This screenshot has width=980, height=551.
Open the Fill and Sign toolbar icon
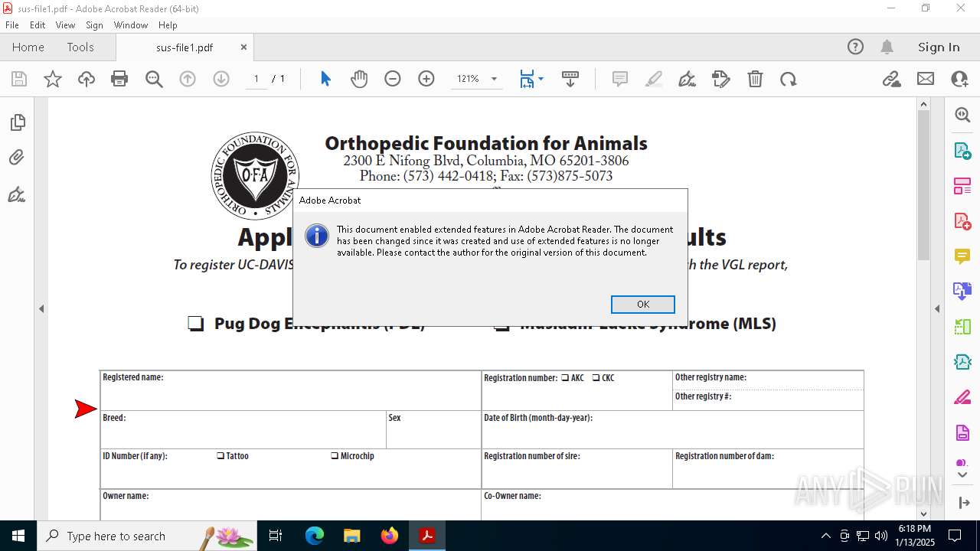point(721,79)
